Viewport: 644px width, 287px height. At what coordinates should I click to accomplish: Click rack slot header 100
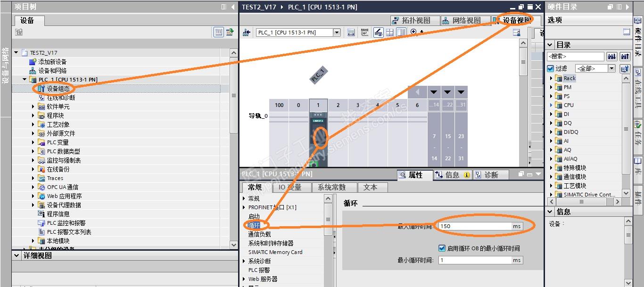tap(279, 105)
